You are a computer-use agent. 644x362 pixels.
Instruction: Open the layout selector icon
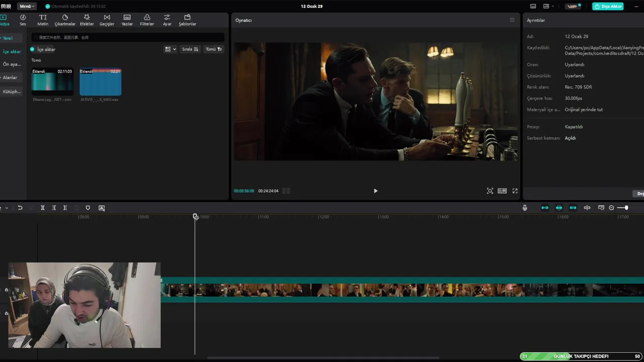(x=546, y=6)
